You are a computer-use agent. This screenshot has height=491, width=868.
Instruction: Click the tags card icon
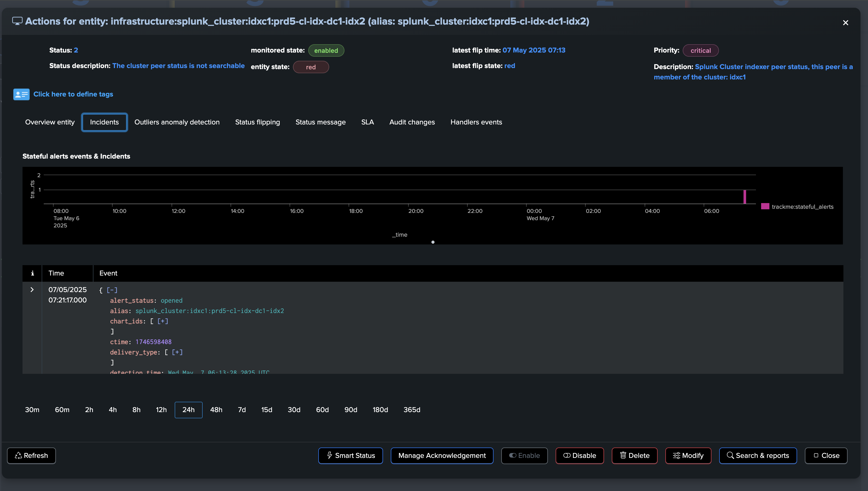[x=21, y=94]
